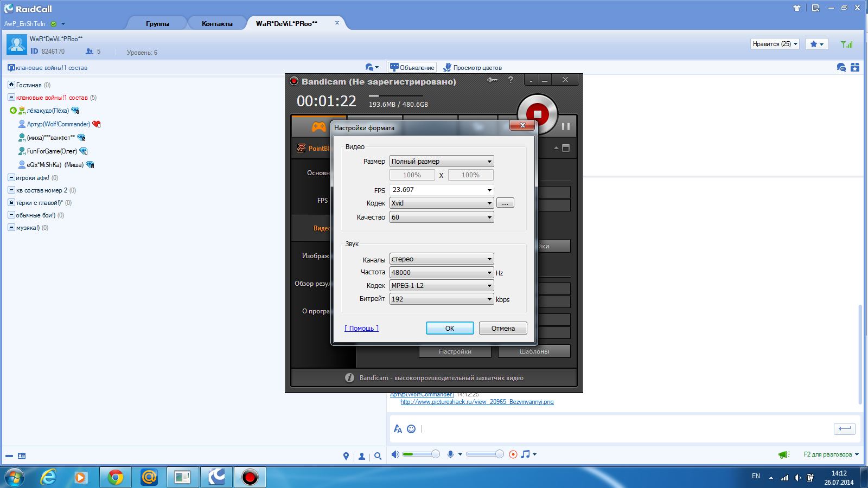Open the Каналы стерео dropdown
The height and width of the screenshot is (488, 868).
point(442,259)
